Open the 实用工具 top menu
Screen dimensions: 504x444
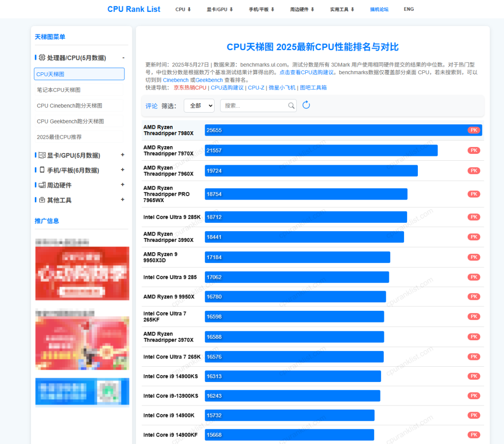point(342,9)
